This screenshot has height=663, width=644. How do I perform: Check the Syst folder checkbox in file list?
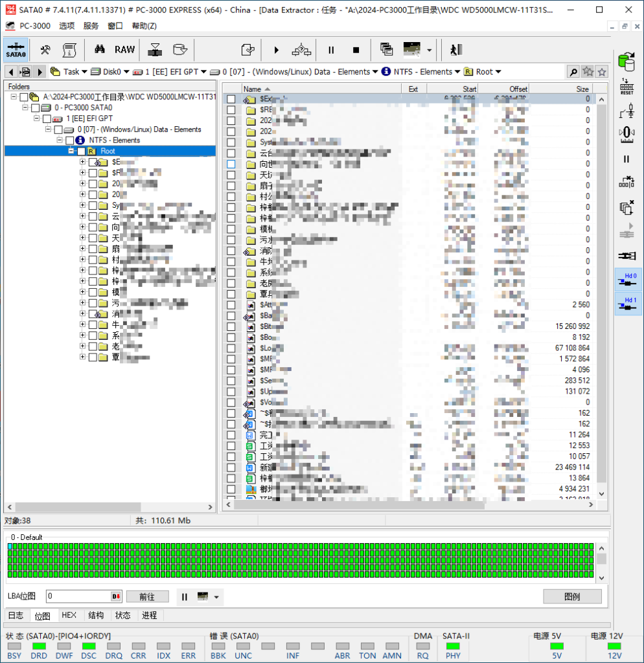pos(231,142)
